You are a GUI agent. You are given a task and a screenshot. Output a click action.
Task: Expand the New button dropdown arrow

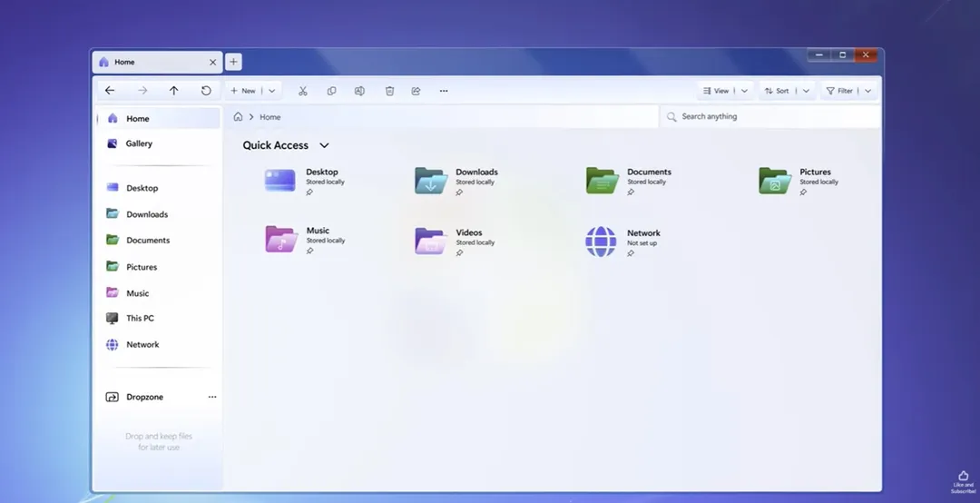tap(272, 91)
